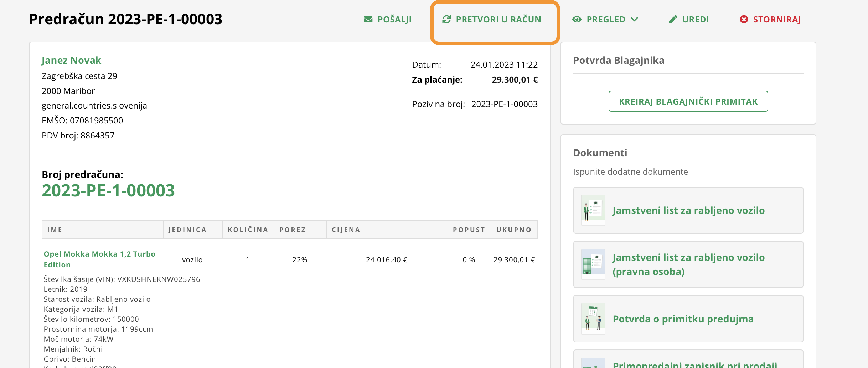Click the price cell 24.016,40 €
The image size is (868, 368).
pyautogui.click(x=387, y=260)
